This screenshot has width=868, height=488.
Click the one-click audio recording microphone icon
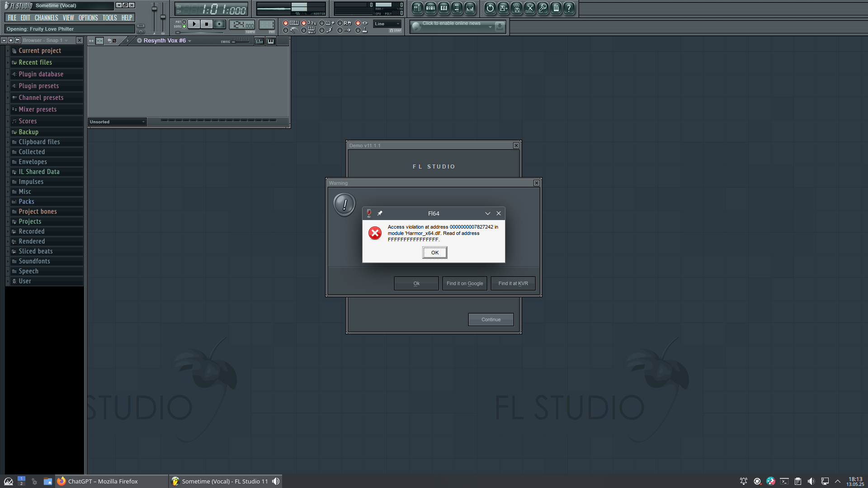(x=542, y=8)
